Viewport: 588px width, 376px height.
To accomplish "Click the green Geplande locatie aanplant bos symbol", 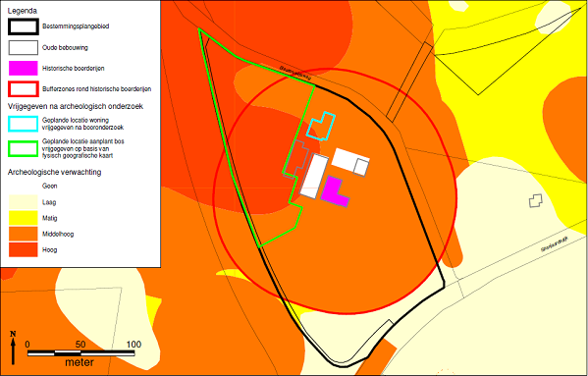I will pos(24,148).
